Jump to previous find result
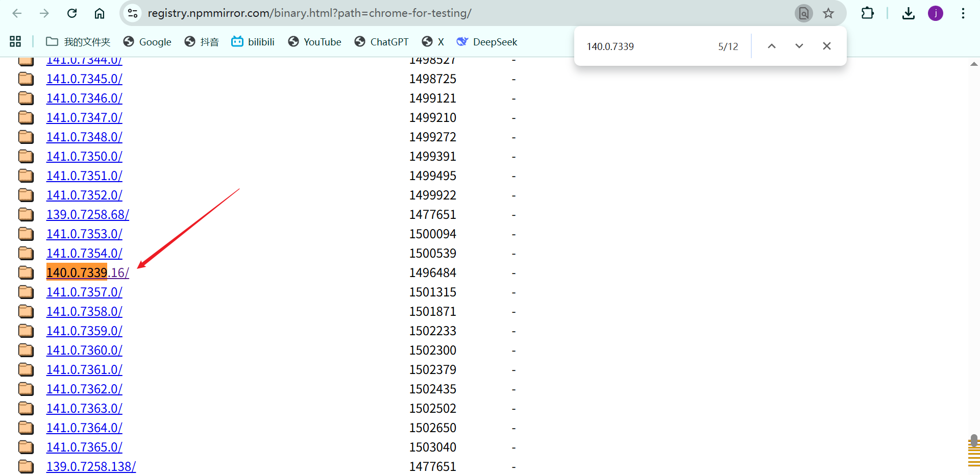The height and width of the screenshot is (475, 980). click(x=772, y=46)
